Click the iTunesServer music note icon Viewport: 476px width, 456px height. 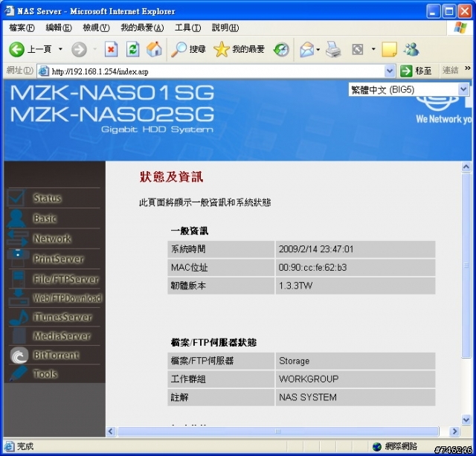(x=19, y=318)
